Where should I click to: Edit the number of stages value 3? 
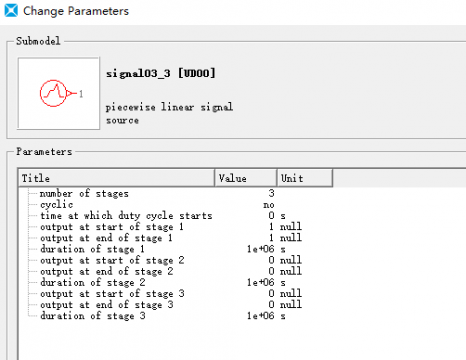click(x=271, y=193)
